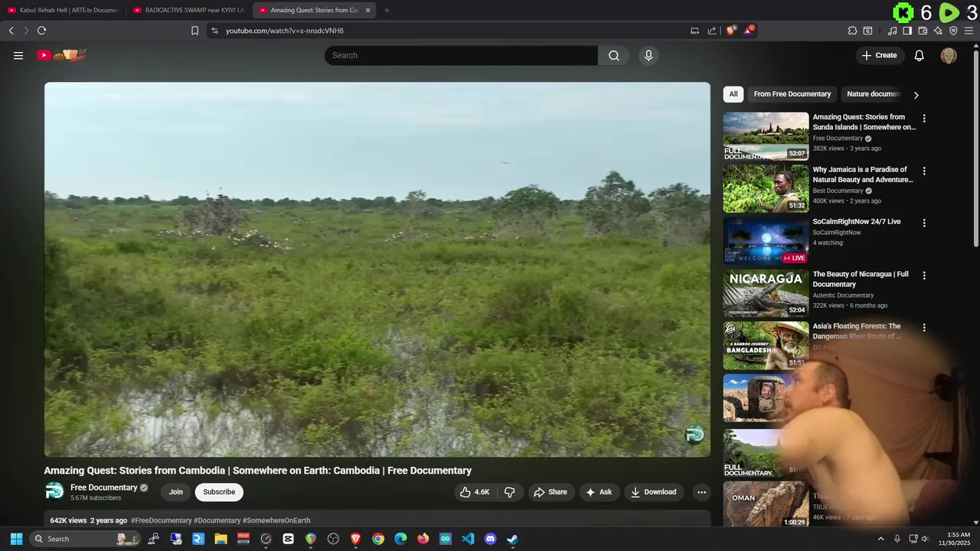Click the #SomewhereOnEarth hashtag
This screenshot has width=980, height=551.
click(276, 520)
